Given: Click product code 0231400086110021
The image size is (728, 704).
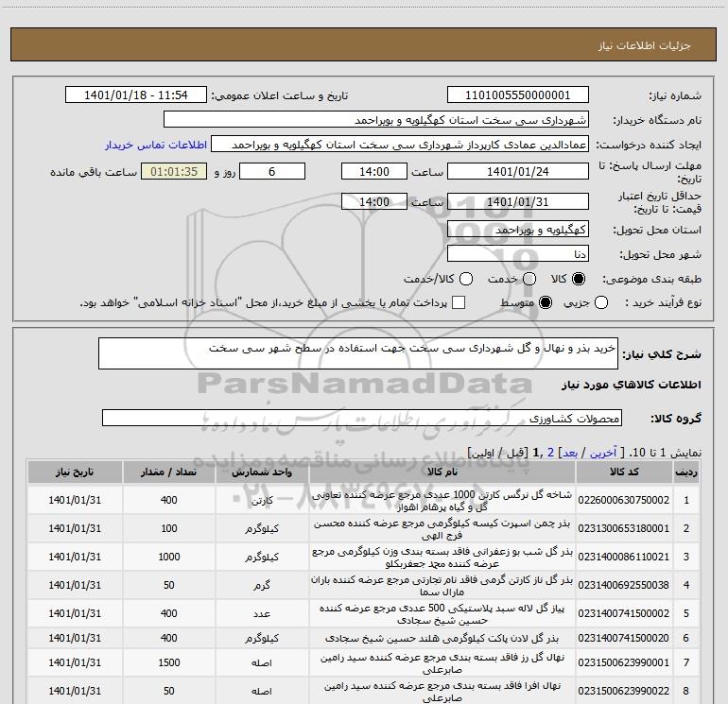Looking at the screenshot, I should click(624, 557).
